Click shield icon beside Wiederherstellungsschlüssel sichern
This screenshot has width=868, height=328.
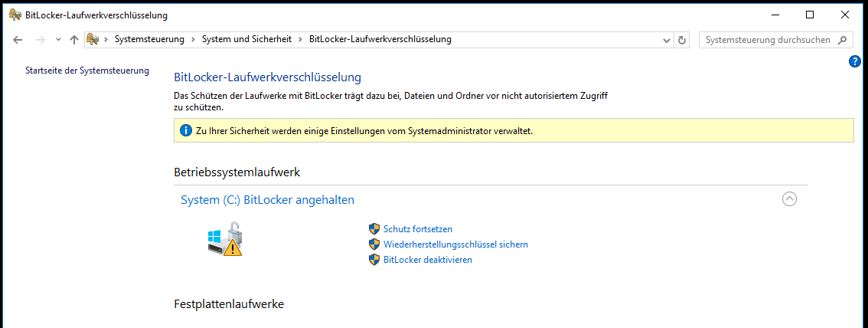tap(374, 244)
